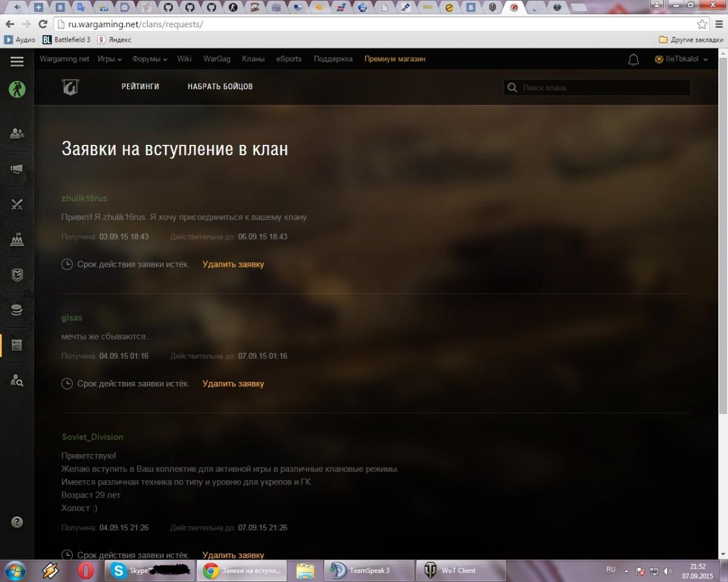The image size is (728, 582).
Task: Open the clan members people icon
Action: click(17, 134)
